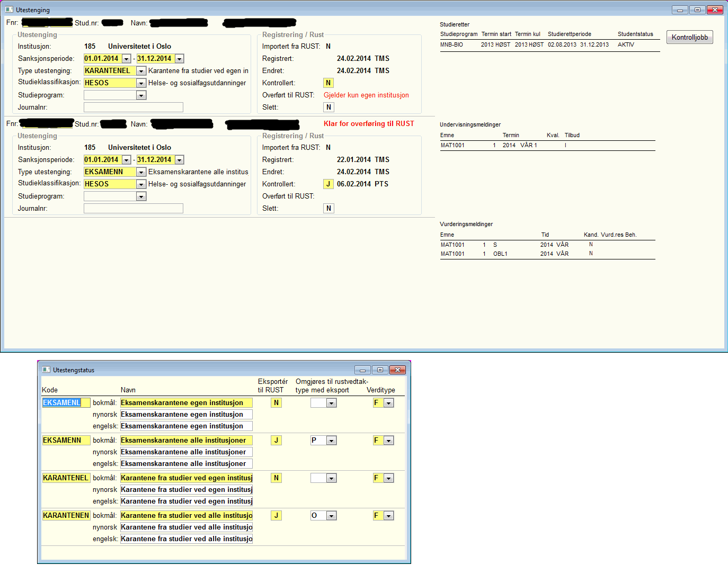Open start date dropdown in EKSAMENN record
728x565 pixels.
click(x=126, y=160)
